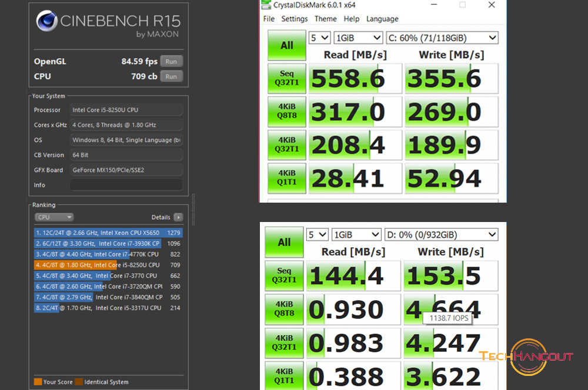Click the Cinebench R15 logo sphere icon
The width and height of the screenshot is (588, 390).
click(47, 21)
